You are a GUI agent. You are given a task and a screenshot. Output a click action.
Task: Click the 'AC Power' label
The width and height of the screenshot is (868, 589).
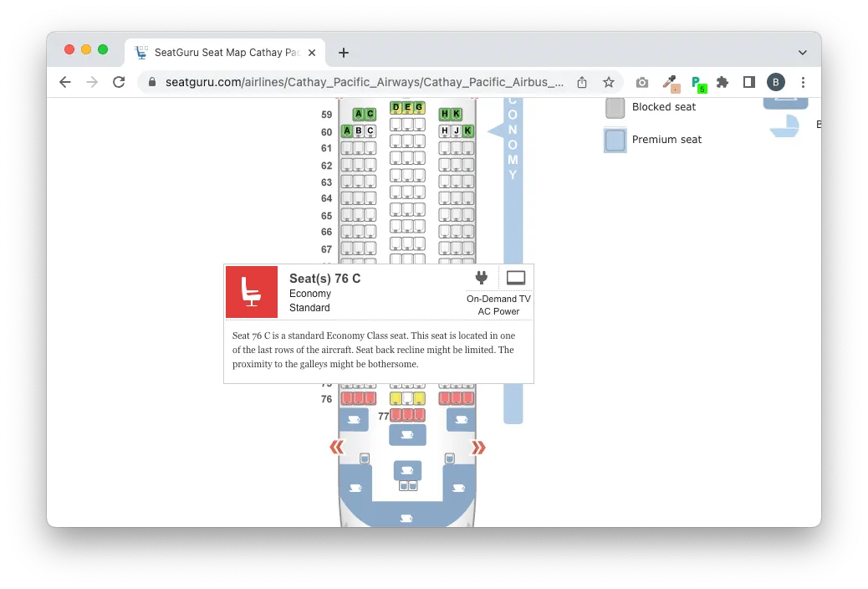[x=498, y=311]
